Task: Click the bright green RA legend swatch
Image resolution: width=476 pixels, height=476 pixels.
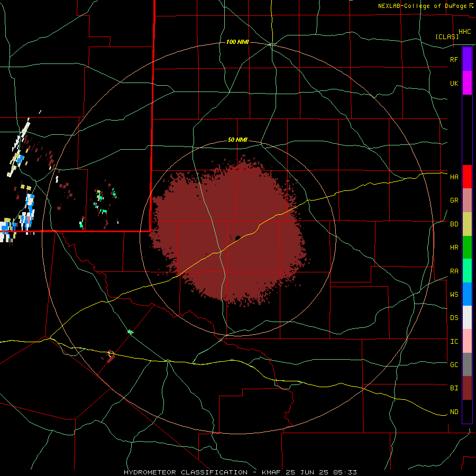Action: 467,271
